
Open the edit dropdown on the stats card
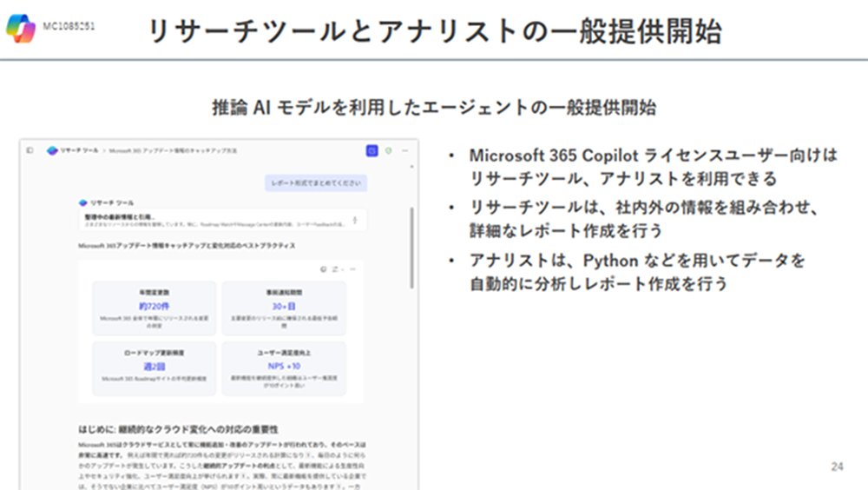point(337,268)
